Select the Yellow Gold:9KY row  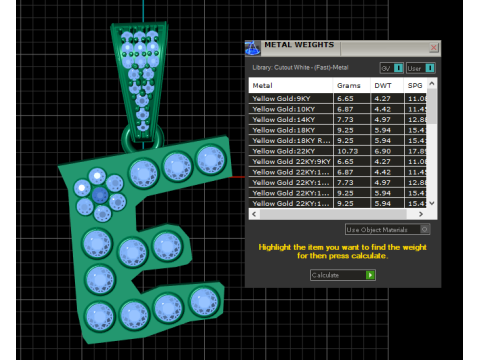pos(338,98)
